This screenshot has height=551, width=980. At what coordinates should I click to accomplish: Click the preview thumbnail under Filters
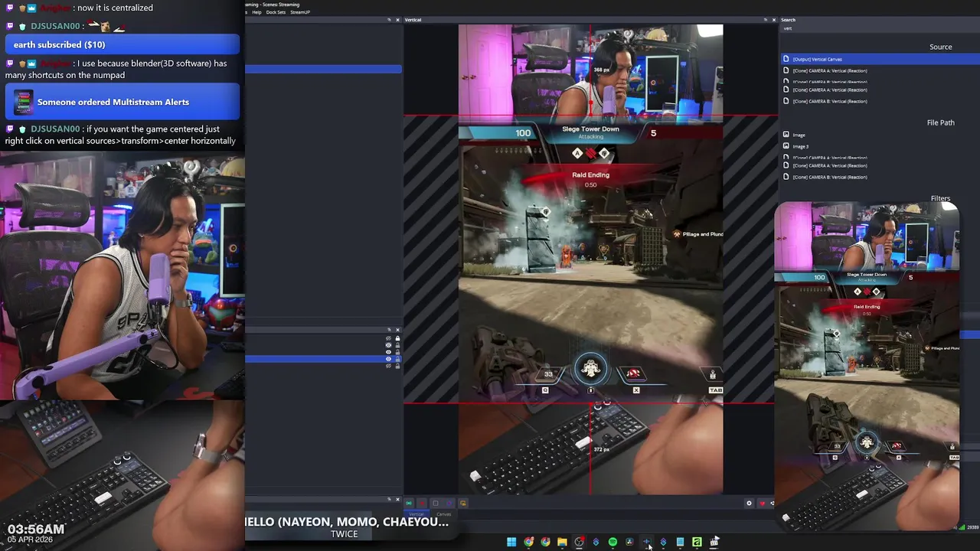[x=867, y=366]
